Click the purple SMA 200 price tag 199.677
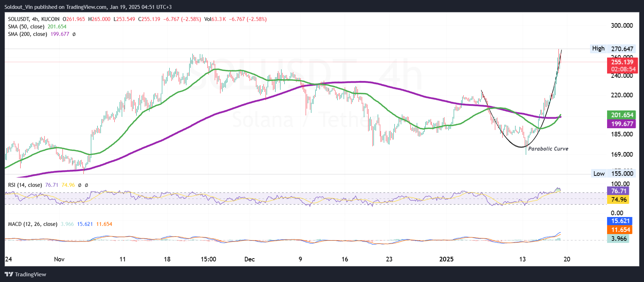The width and height of the screenshot is (644, 282). tap(622, 124)
